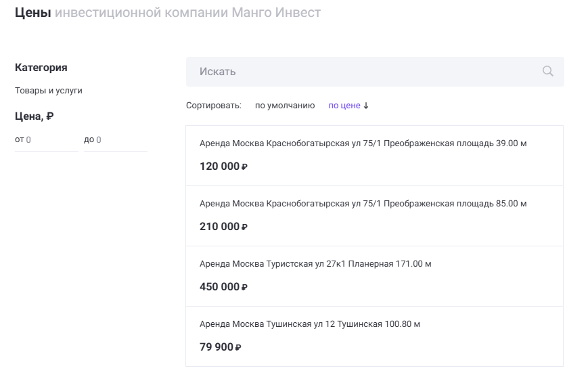Open the Туристская ул 27к1 Планерная listing

[x=315, y=264]
